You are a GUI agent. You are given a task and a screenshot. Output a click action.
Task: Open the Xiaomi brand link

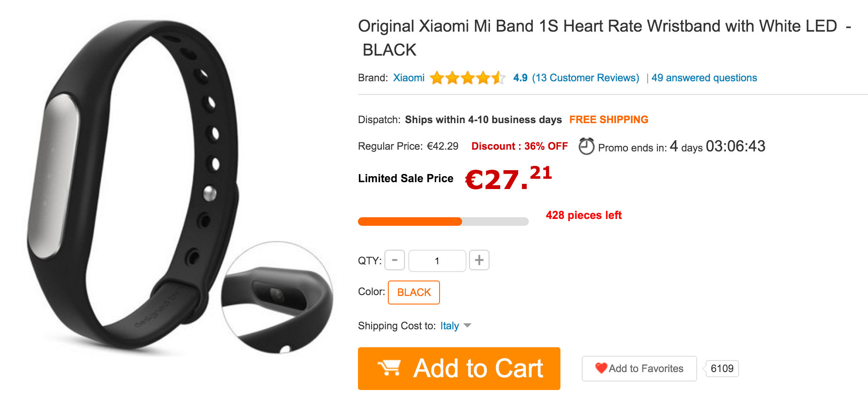pyautogui.click(x=409, y=78)
